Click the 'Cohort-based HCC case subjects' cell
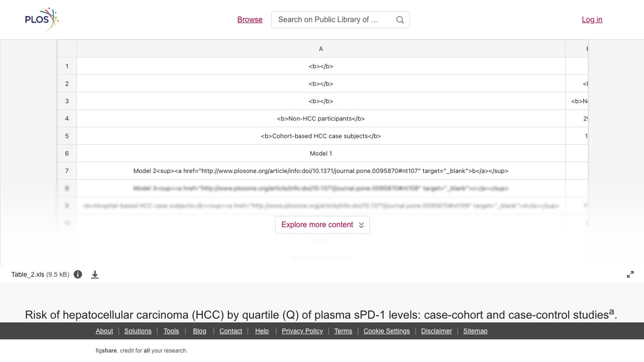This screenshot has width=644, height=362. pos(321,136)
